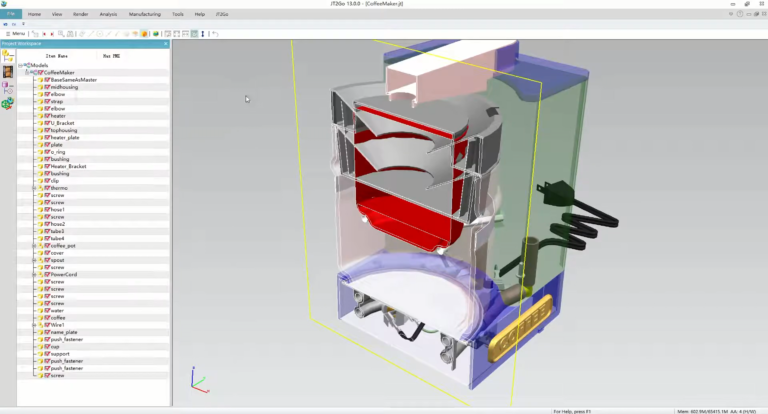Open the Manufacturing ribbon tab
Screen dimensions: 768x414
[144, 14]
